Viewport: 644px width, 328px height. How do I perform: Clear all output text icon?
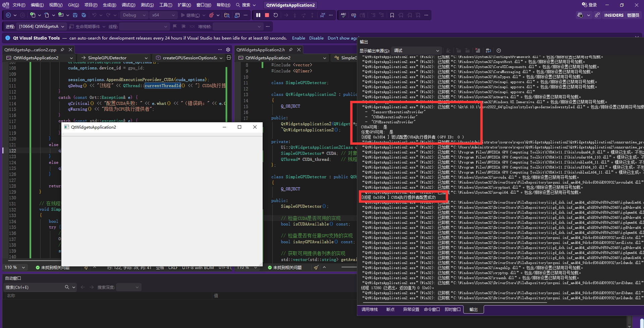[478, 51]
